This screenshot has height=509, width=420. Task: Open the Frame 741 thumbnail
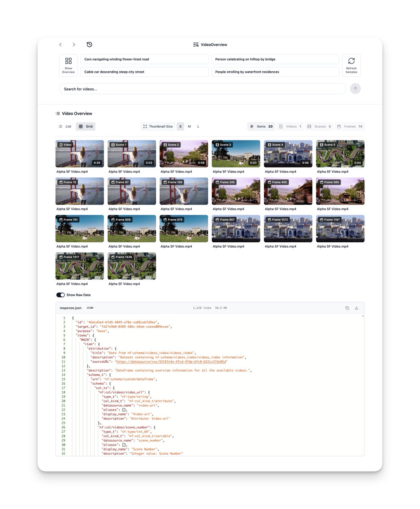point(80,229)
